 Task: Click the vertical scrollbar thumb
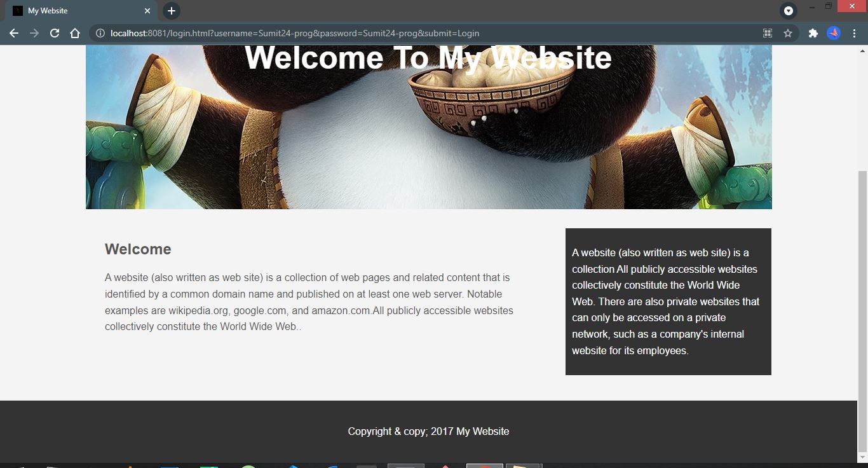click(862, 311)
